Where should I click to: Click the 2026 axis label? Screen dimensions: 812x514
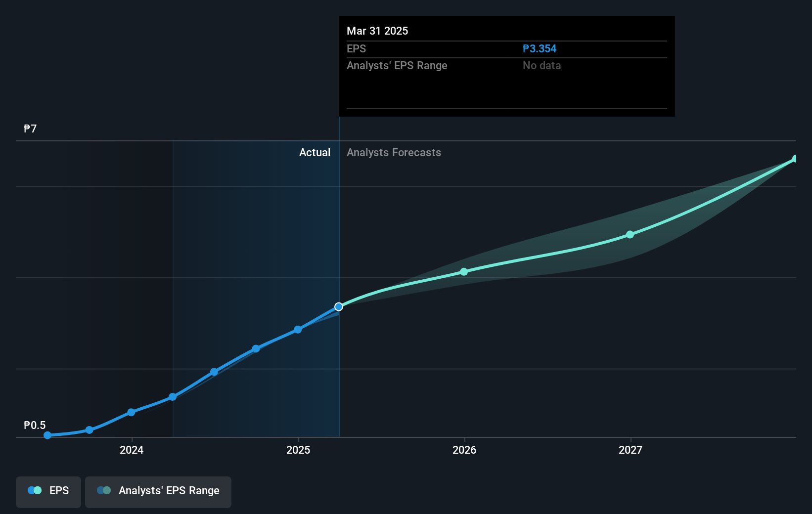coord(464,450)
